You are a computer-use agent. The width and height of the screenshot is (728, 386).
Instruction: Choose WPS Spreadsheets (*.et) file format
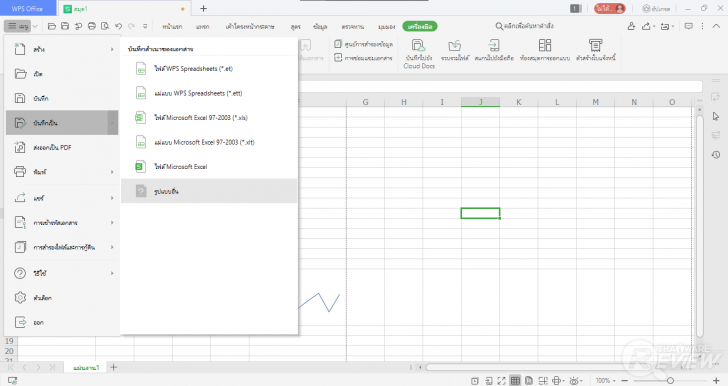click(x=209, y=69)
